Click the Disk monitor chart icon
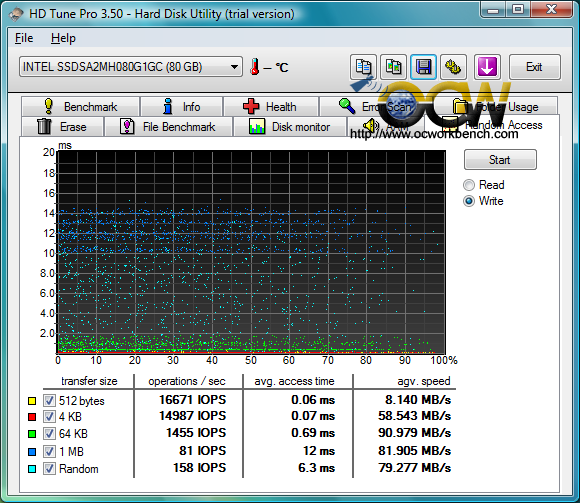Viewport: 580px width, 503px height. click(x=257, y=126)
